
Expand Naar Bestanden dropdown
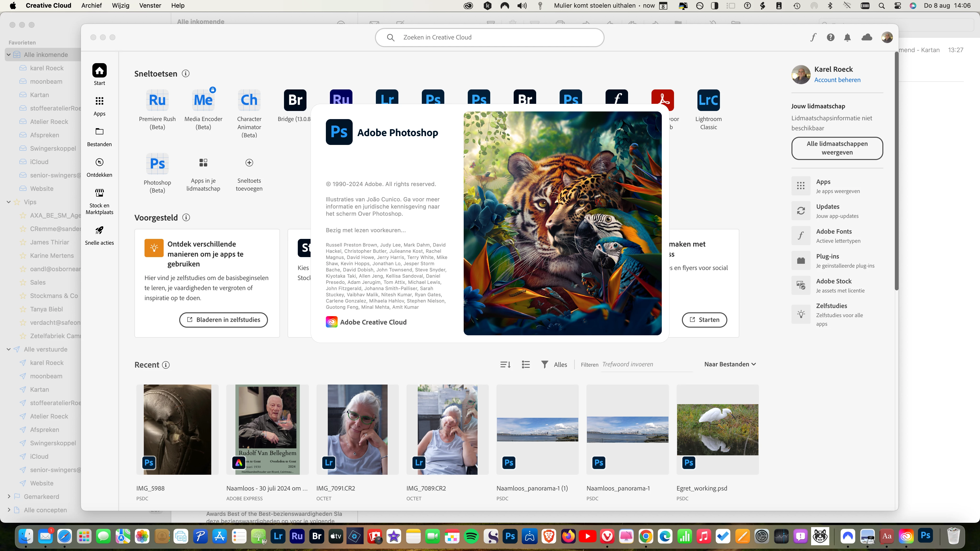pos(730,364)
